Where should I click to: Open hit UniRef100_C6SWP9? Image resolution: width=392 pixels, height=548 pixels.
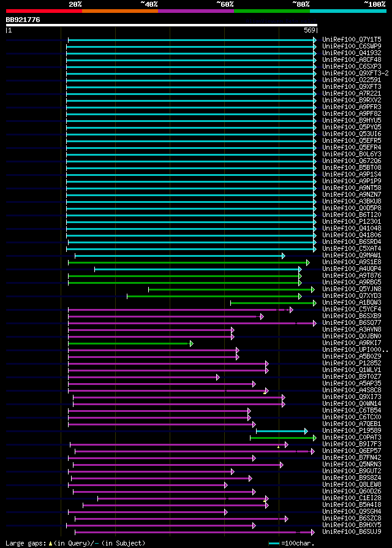point(352,46)
